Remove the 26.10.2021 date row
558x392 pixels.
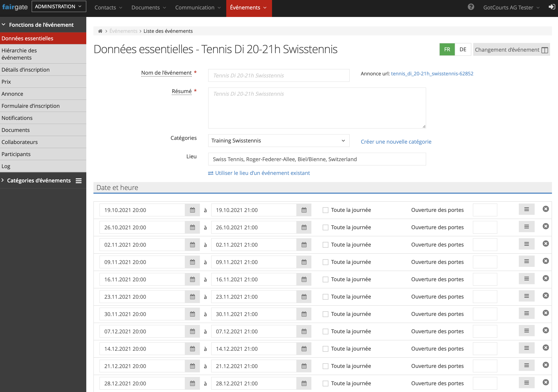point(546,226)
